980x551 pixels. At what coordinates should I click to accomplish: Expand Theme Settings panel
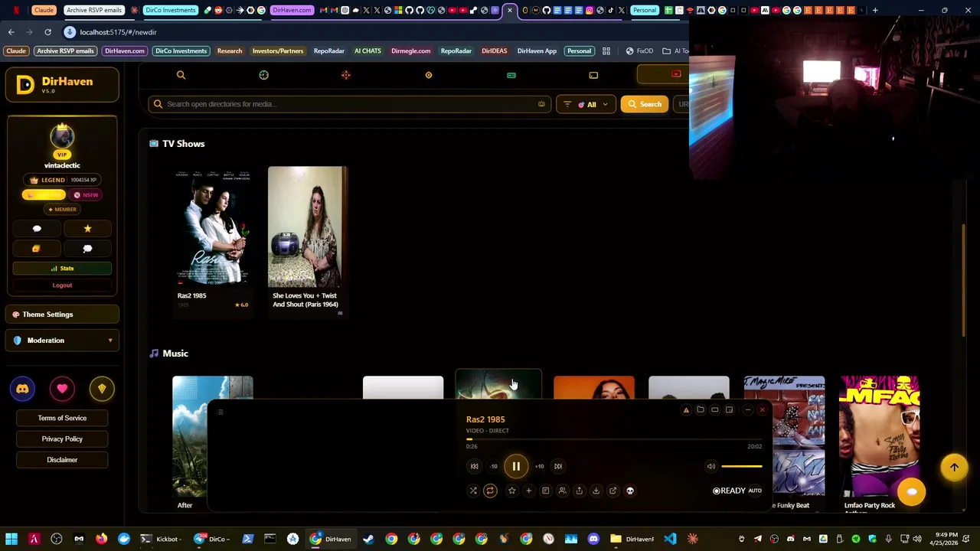(62, 315)
